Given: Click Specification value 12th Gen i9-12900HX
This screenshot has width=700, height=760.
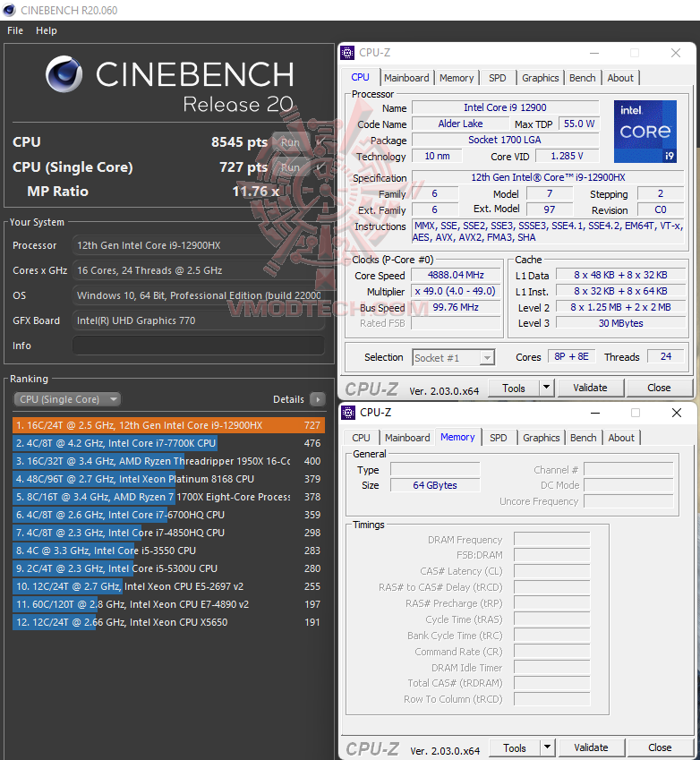Looking at the screenshot, I should pos(548,177).
